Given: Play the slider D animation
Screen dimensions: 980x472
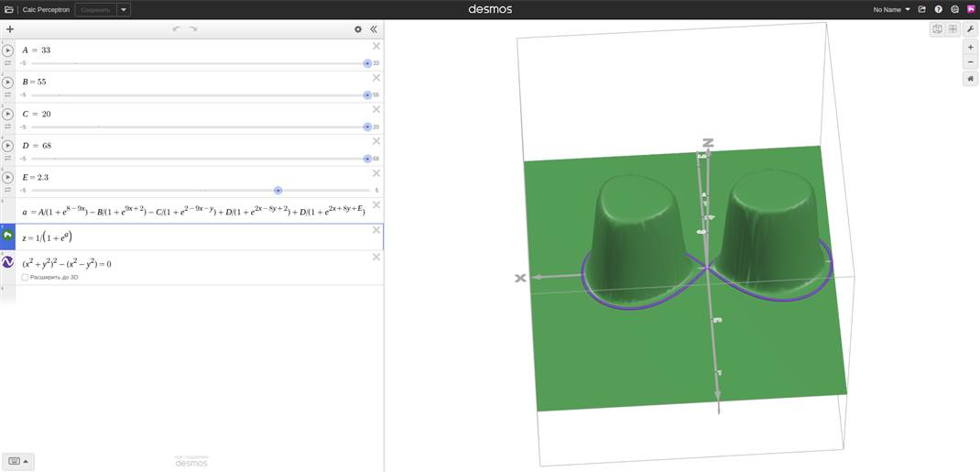Looking at the screenshot, I should pyautogui.click(x=7, y=146).
